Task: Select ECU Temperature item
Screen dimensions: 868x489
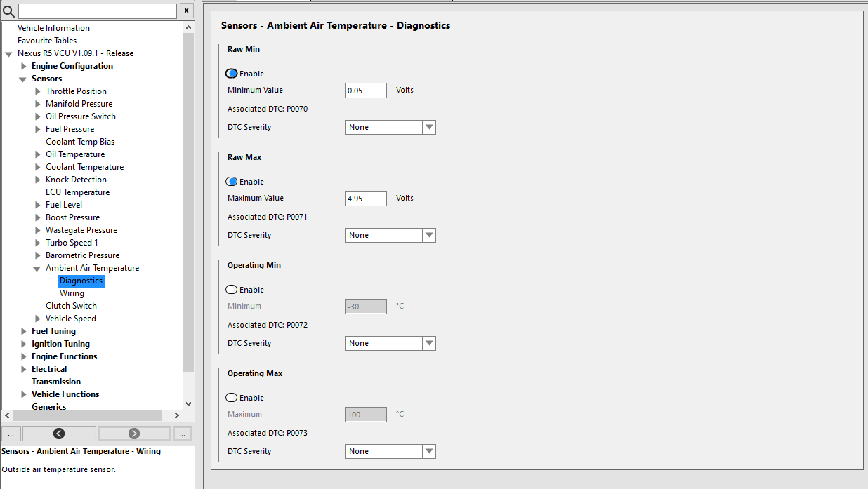Action: coord(77,192)
